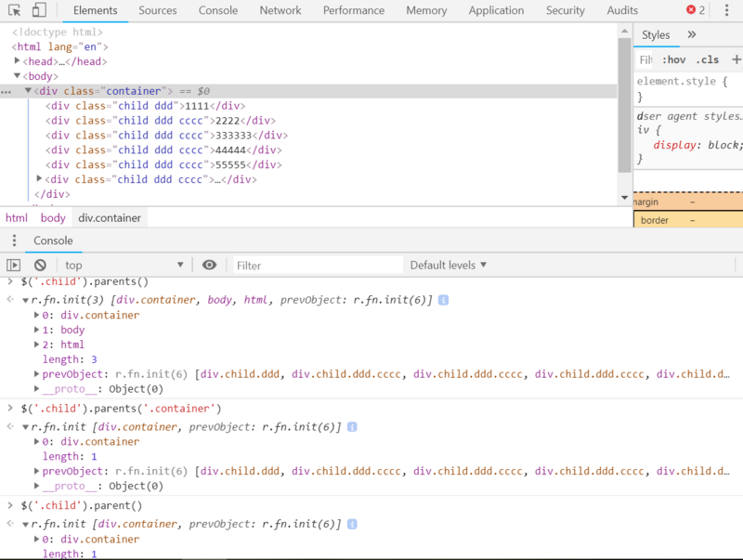Screen dimensions: 743x560
Task: Click the Styles filter input field
Action: (646, 59)
